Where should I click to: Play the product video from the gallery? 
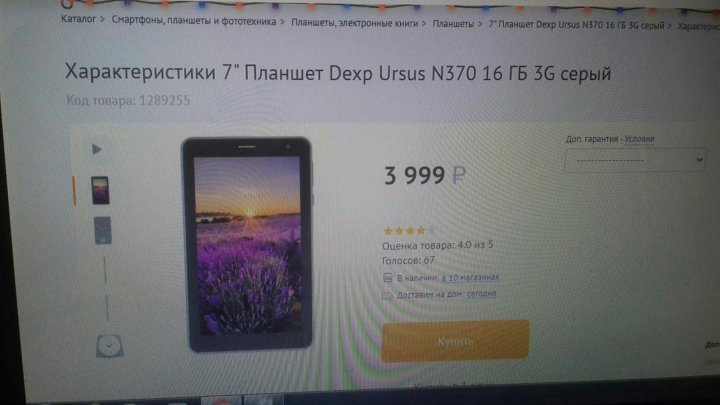coord(96,149)
